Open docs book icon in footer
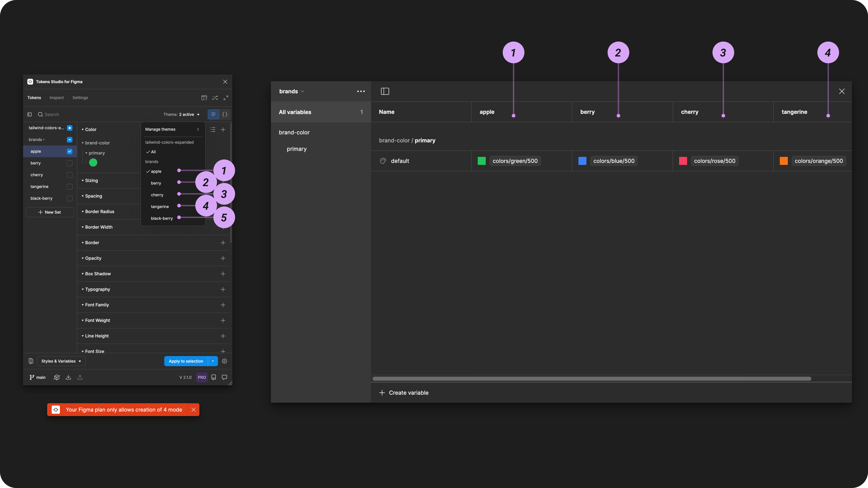868x488 pixels. point(214,377)
